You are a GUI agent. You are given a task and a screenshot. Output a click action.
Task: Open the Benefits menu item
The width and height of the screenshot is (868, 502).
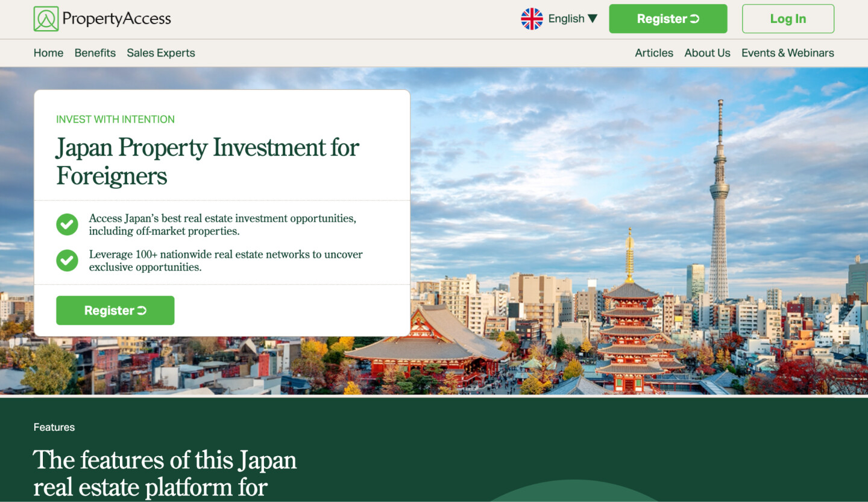[95, 53]
